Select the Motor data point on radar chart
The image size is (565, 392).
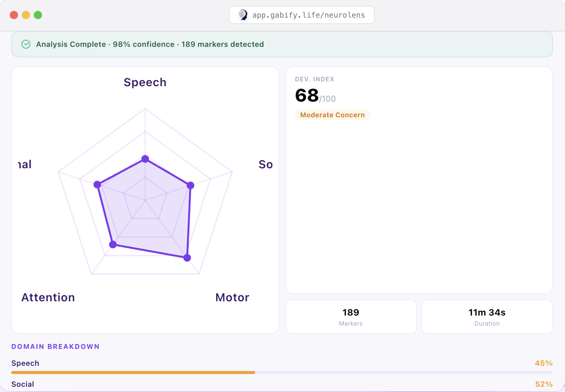pos(187,258)
